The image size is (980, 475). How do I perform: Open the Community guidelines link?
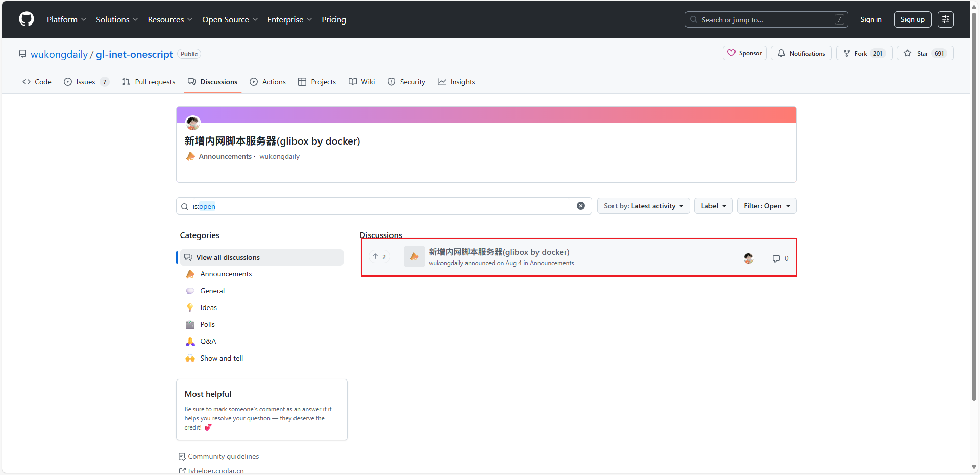pyautogui.click(x=223, y=456)
